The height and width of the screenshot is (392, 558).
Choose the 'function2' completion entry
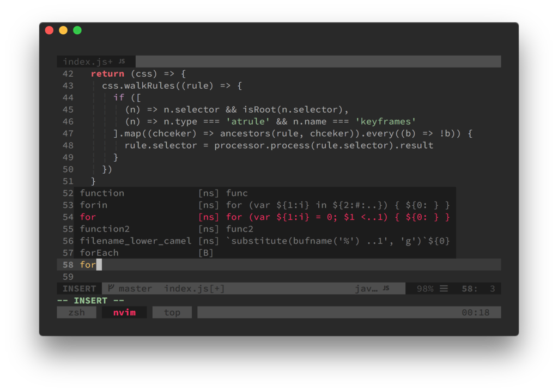click(265, 229)
